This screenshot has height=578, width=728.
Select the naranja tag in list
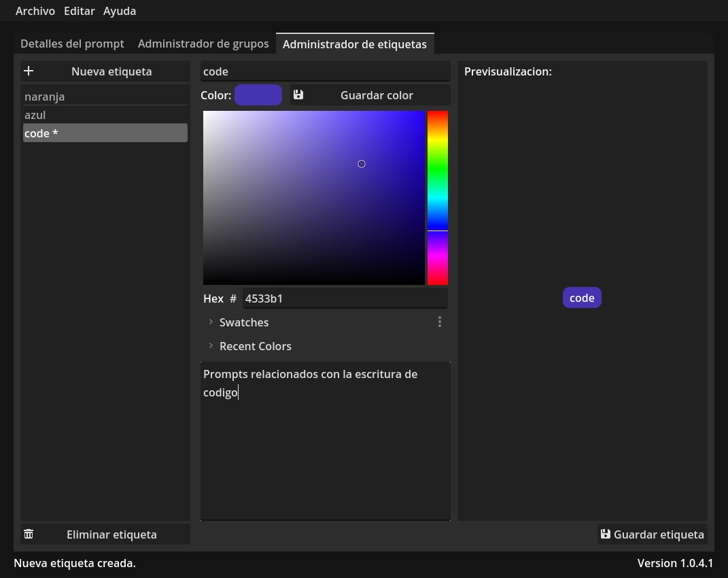click(x=105, y=96)
